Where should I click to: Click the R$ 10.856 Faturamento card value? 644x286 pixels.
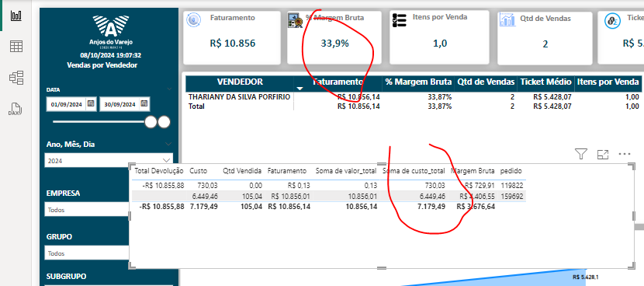point(233,44)
